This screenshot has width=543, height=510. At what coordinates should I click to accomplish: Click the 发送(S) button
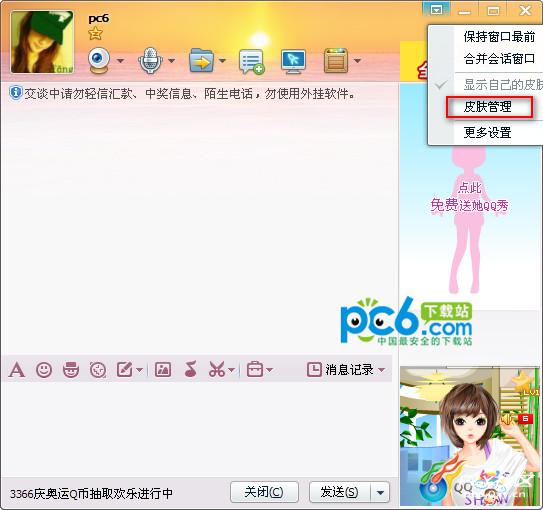tap(340, 492)
